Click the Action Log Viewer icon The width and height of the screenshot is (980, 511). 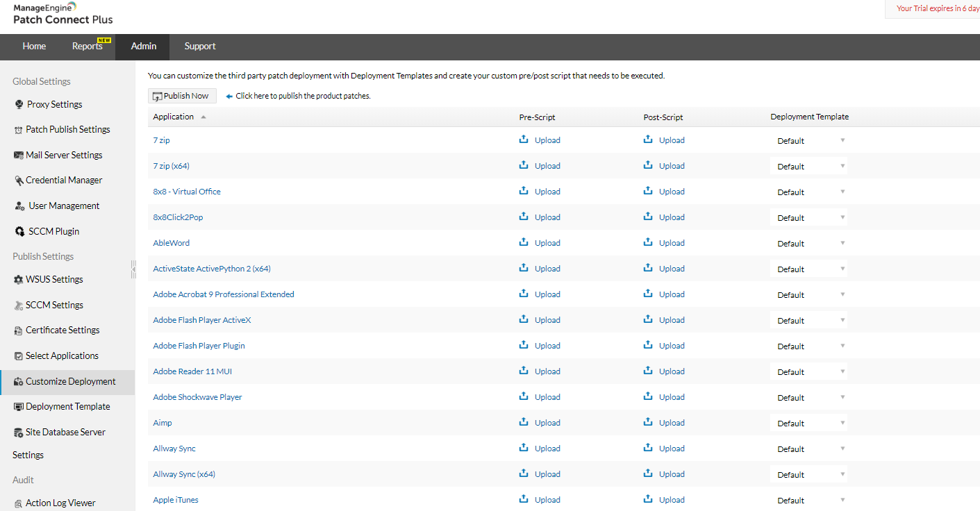pos(19,504)
